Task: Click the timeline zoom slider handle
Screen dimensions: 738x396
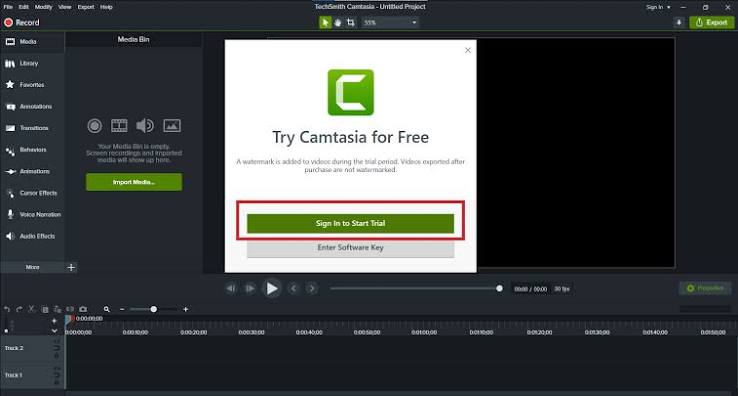Action: 153,309
